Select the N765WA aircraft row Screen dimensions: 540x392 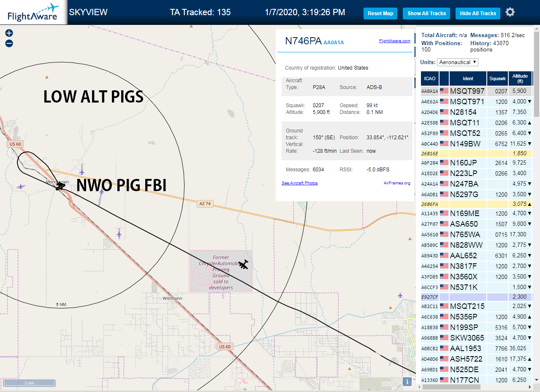point(476,235)
